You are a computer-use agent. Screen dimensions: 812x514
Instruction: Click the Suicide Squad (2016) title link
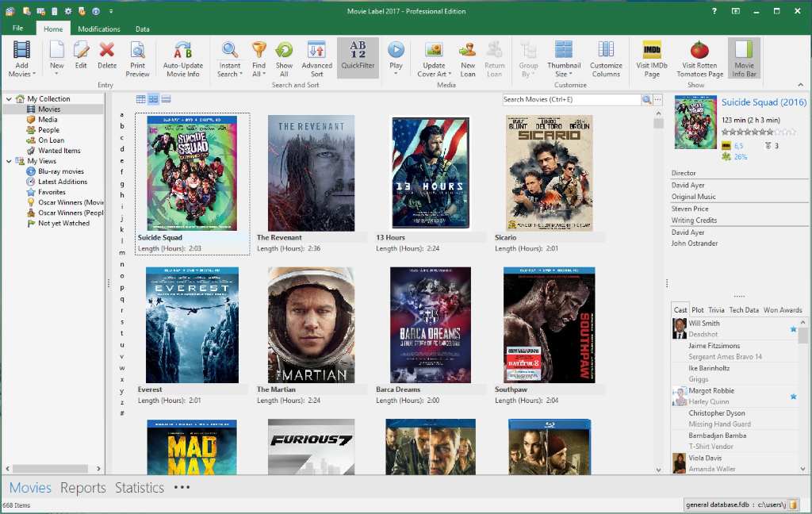coord(764,102)
